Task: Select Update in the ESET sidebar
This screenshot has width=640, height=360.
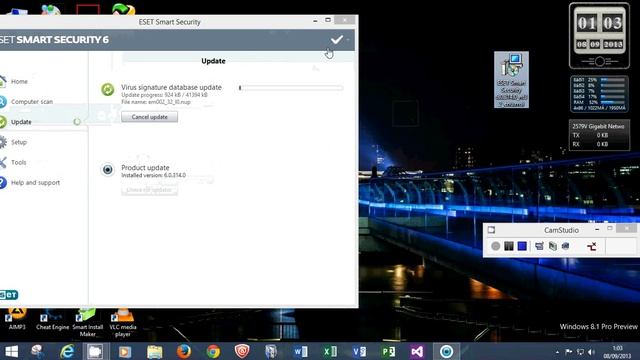Action: coord(21,122)
